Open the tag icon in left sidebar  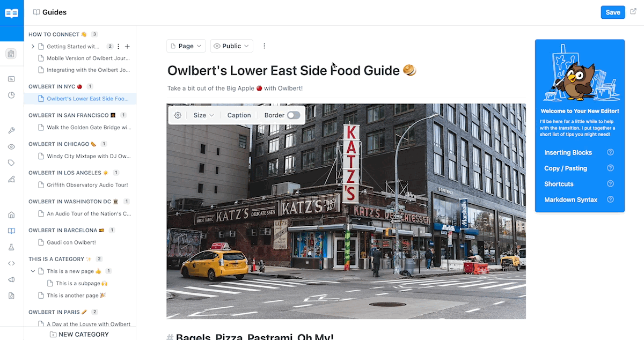pos(11,163)
